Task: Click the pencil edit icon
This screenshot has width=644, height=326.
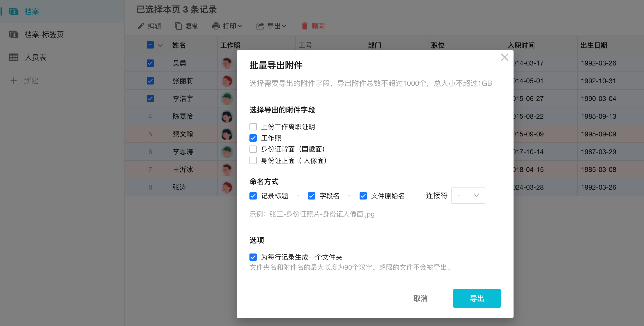Action: coord(141,26)
